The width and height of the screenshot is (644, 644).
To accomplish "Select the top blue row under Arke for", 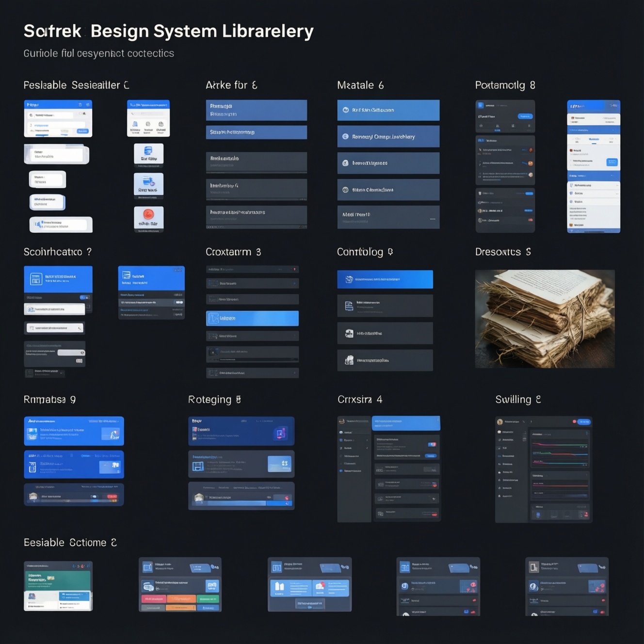I will tap(257, 110).
